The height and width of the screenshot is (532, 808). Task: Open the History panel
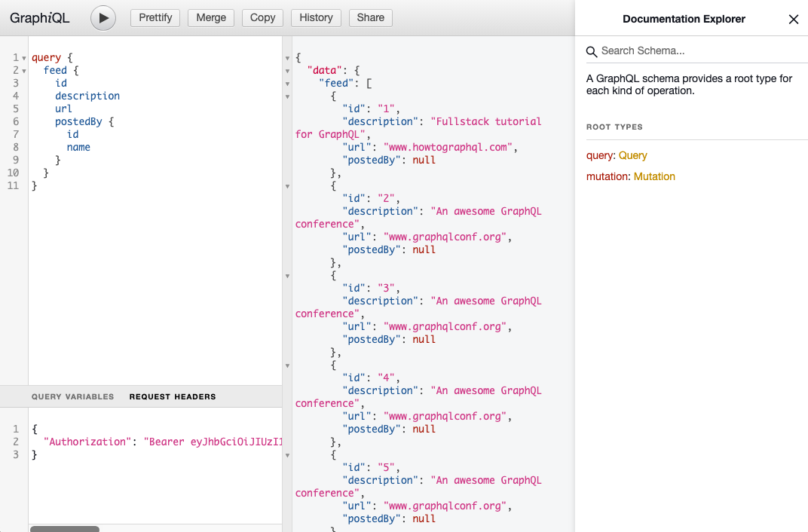[316, 18]
